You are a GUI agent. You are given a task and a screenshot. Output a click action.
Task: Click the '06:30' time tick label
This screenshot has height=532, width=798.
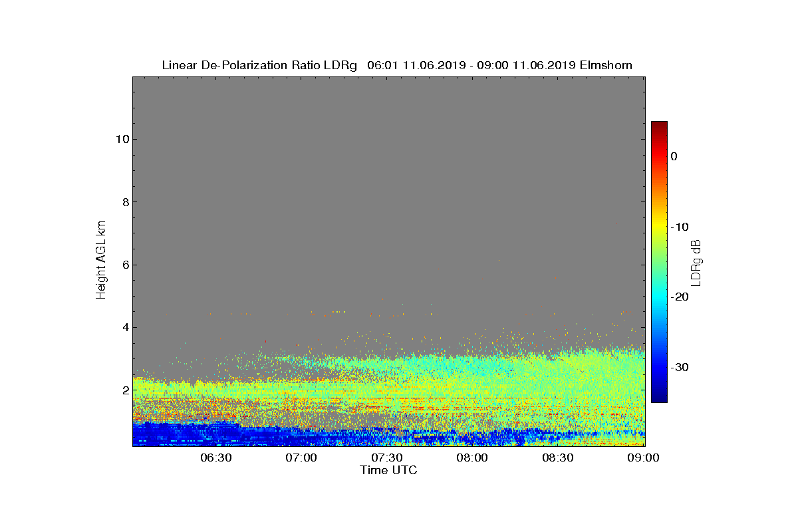click(x=215, y=458)
